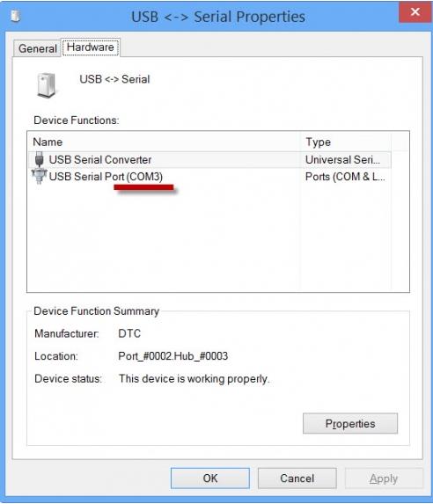
Task: Dismiss dialog with Cancel button
Action: click(x=297, y=478)
